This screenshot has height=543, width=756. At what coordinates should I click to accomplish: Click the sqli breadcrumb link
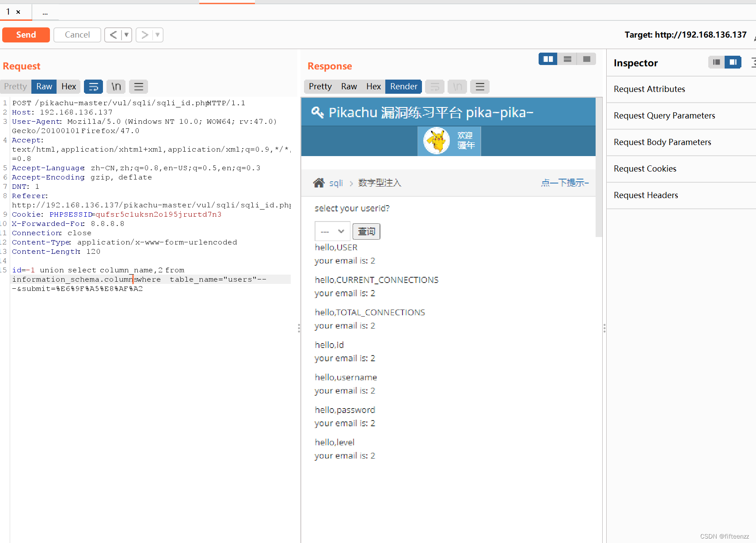(x=336, y=183)
